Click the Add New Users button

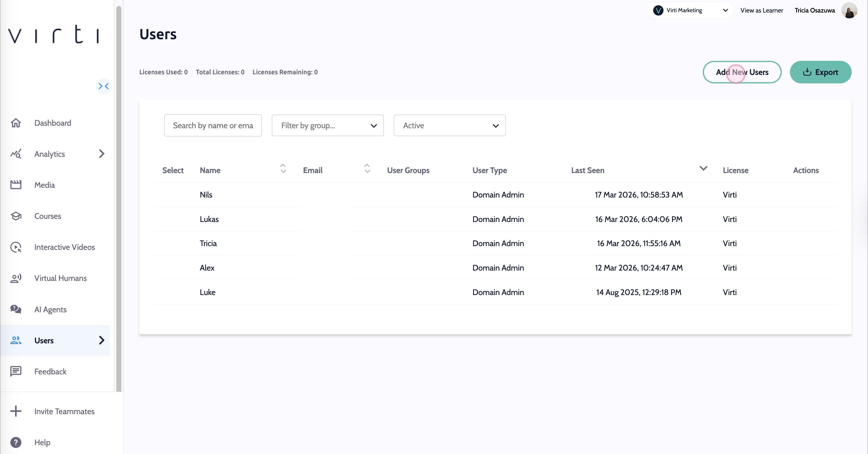click(x=742, y=72)
